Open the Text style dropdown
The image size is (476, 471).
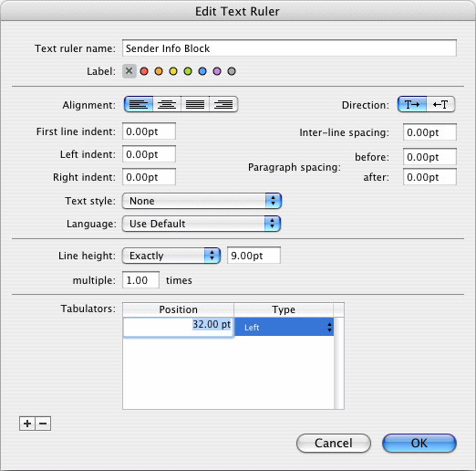[202, 201]
